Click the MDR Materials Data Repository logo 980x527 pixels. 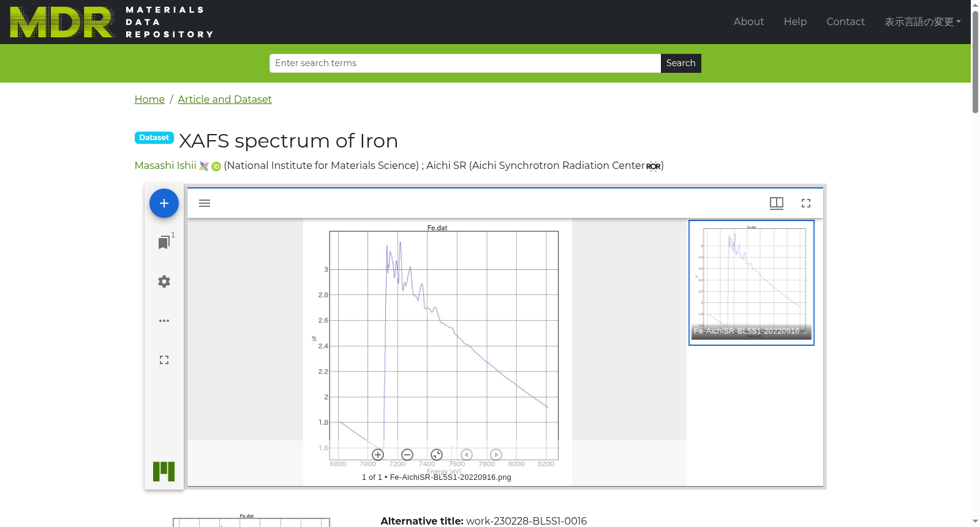point(111,22)
